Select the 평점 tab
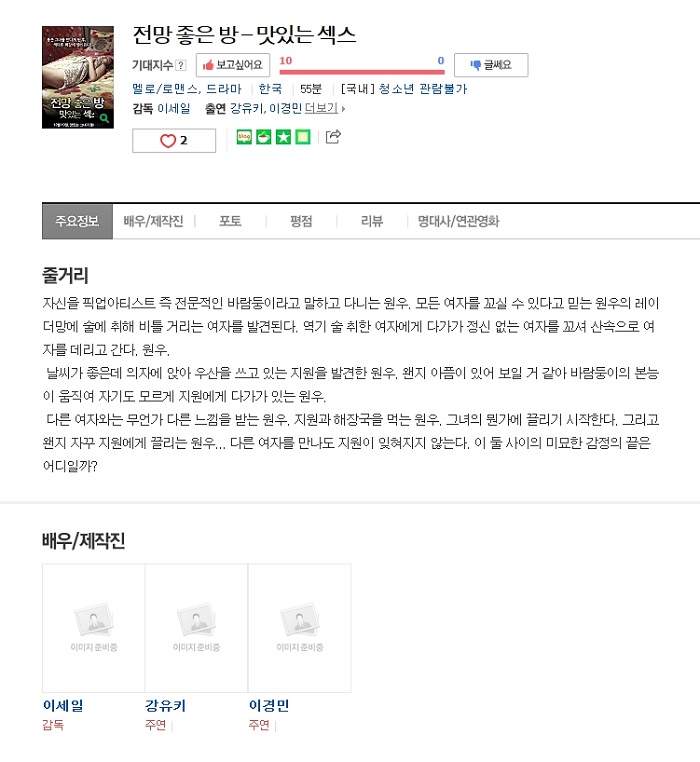The height and width of the screenshot is (762, 700). tap(301, 222)
